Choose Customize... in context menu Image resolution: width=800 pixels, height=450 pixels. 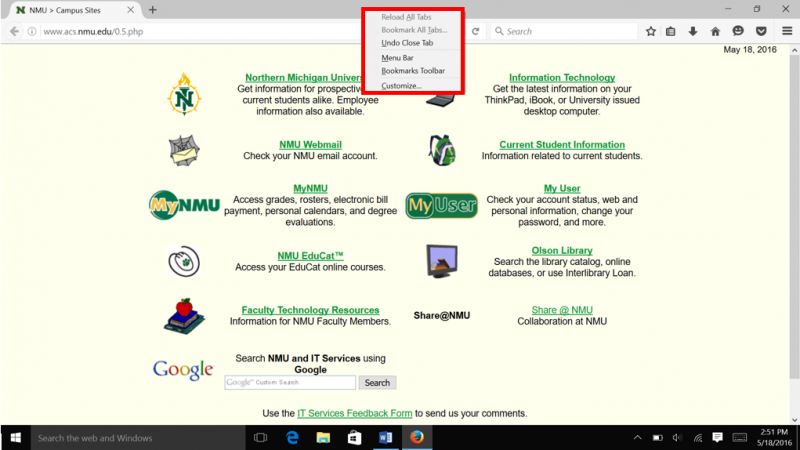(402, 86)
